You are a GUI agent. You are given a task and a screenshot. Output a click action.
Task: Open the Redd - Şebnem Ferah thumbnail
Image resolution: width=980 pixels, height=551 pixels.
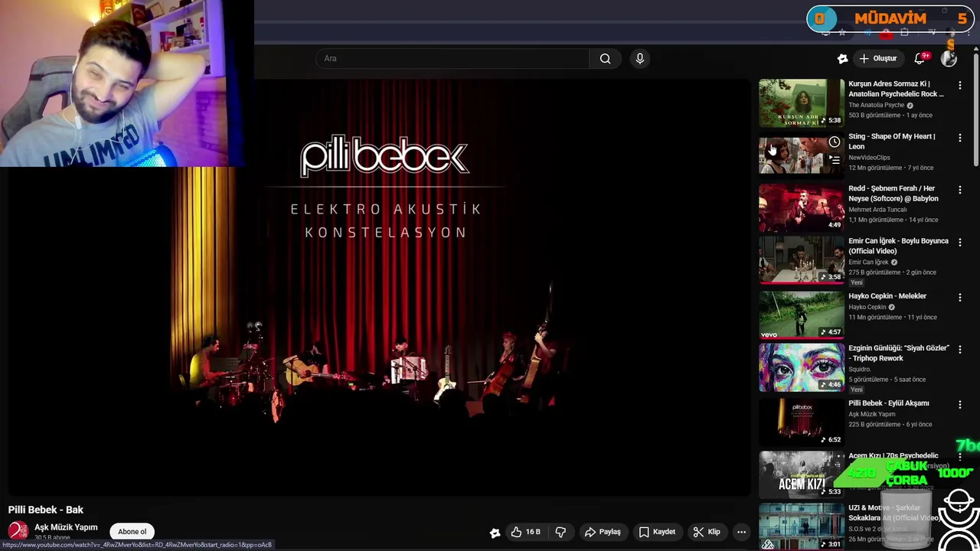click(801, 207)
